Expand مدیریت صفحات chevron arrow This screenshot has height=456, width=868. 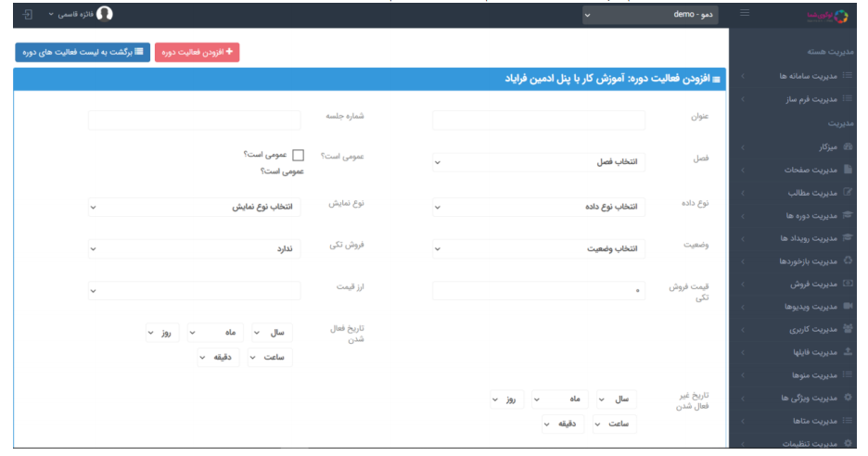click(x=743, y=170)
